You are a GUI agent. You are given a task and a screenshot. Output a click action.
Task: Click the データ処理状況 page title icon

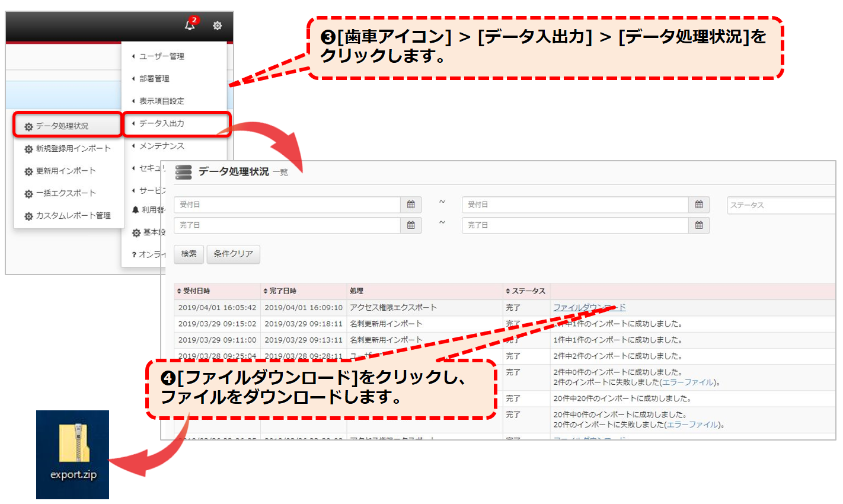click(x=184, y=172)
